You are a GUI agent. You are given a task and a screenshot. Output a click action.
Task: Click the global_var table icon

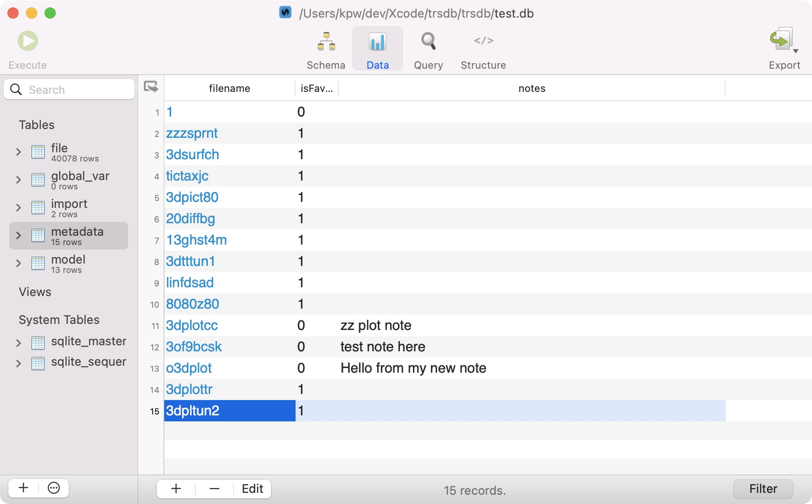pyautogui.click(x=38, y=180)
